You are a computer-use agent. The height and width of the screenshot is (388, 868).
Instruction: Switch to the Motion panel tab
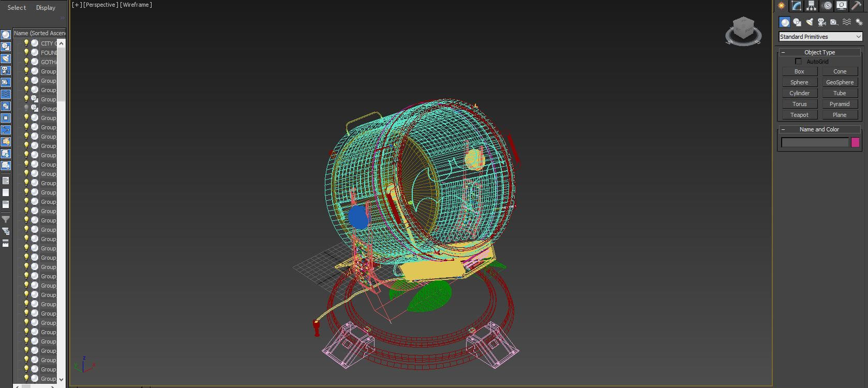[x=827, y=6]
